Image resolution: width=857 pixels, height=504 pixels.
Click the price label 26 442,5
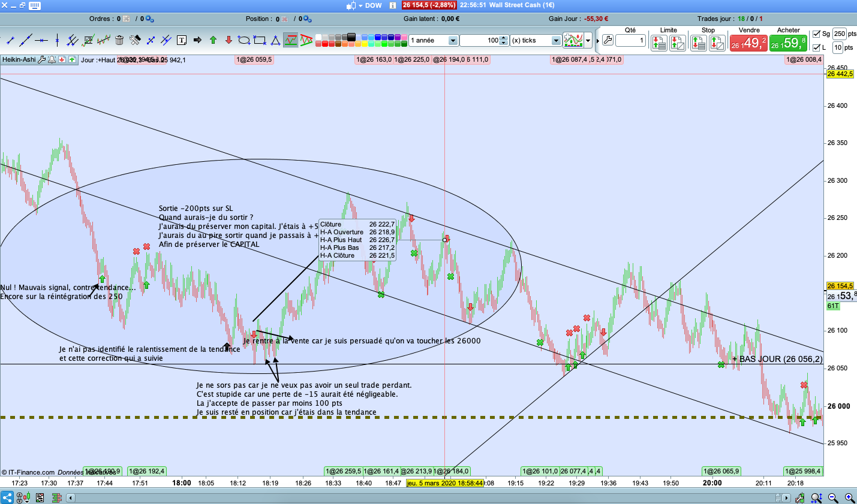tap(840, 74)
